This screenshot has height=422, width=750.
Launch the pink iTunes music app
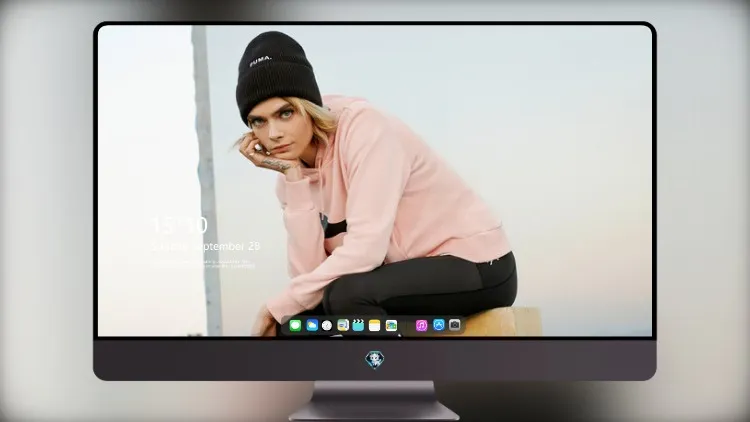(x=421, y=326)
